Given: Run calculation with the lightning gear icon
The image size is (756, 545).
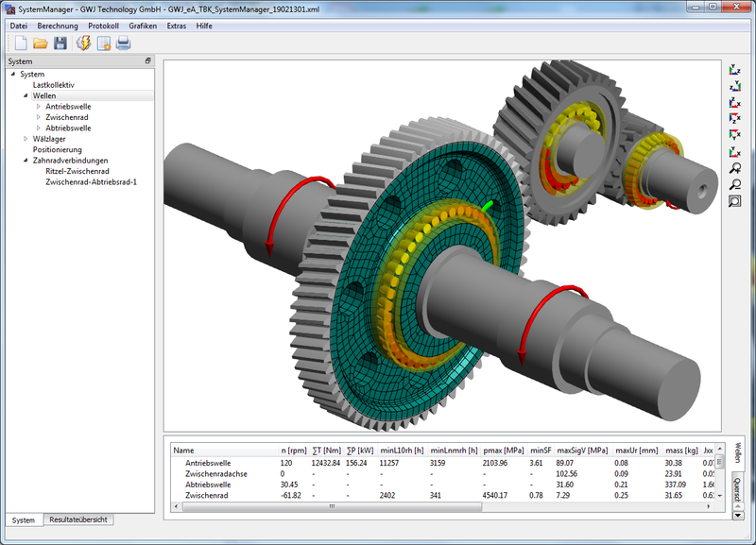Looking at the screenshot, I should tap(83, 43).
